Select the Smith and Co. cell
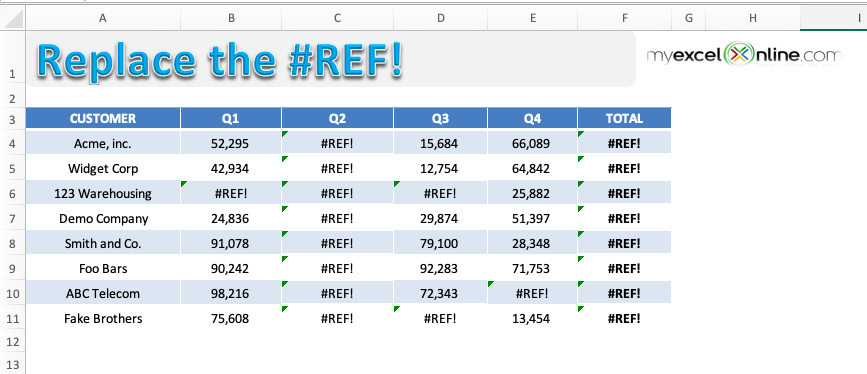The height and width of the screenshot is (374, 867). (103, 243)
